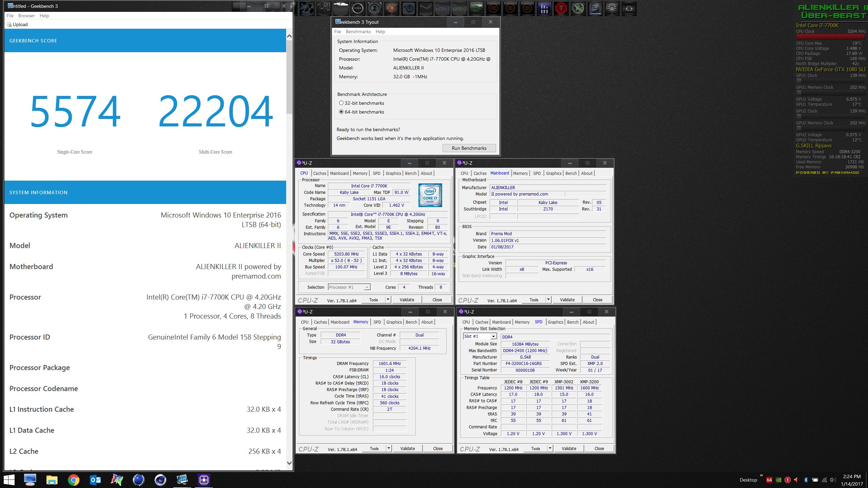Click Upload in the Geekbench 3 window
The height and width of the screenshot is (488, 868).
(17, 24)
